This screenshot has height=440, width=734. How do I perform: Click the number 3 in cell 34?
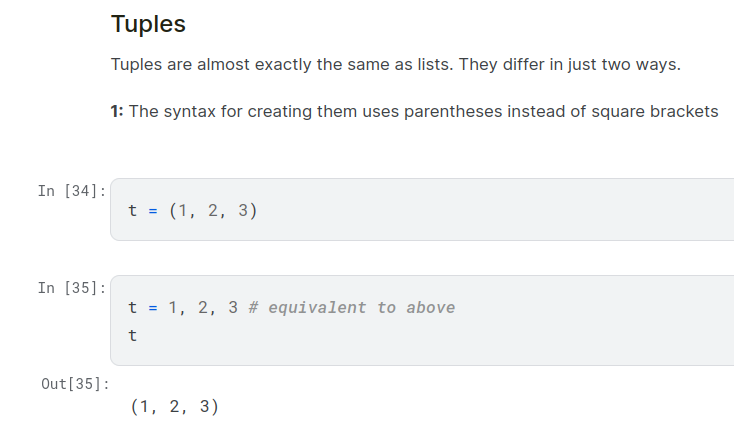pos(242,211)
